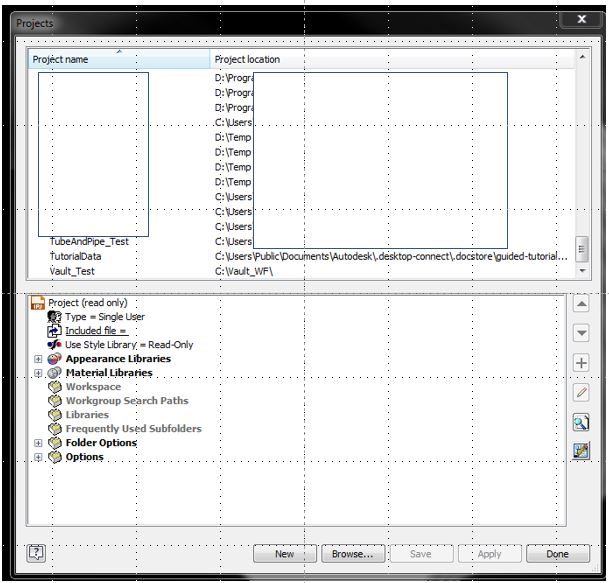
Task: Click the New project button
Action: click(285, 554)
